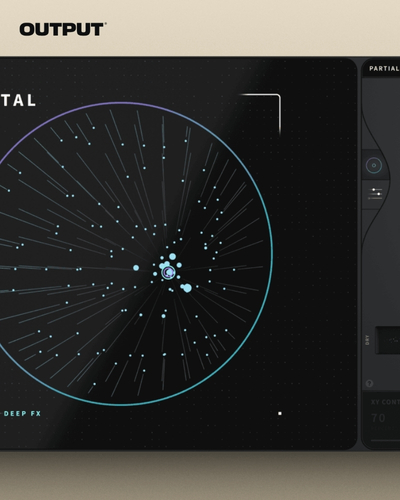
Task: Click the largest blob lower-right of puck
Action: 187,288
